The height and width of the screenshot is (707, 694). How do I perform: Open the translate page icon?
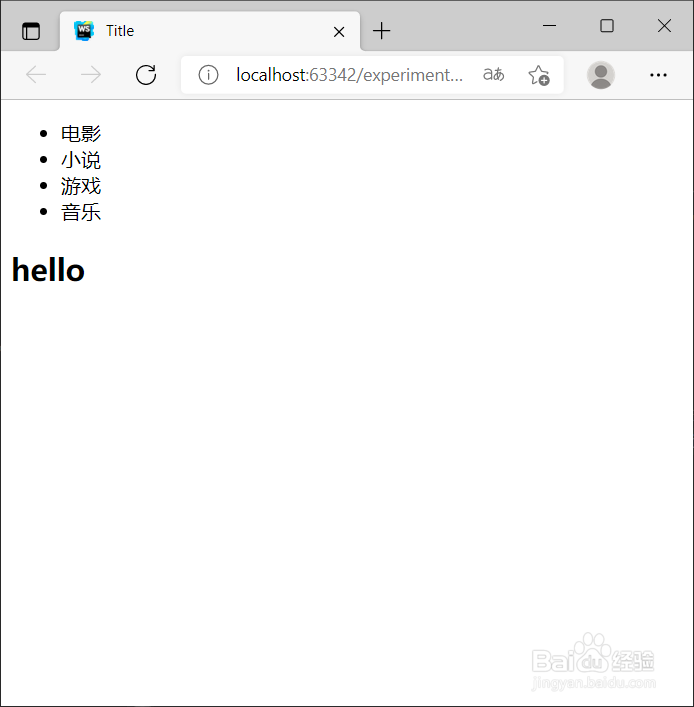coord(494,74)
